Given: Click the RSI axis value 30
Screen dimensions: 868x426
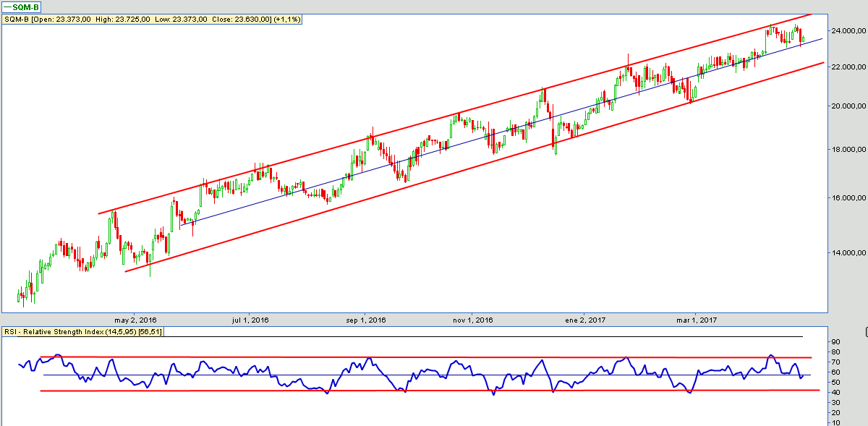Looking at the screenshot, I should (835, 402).
